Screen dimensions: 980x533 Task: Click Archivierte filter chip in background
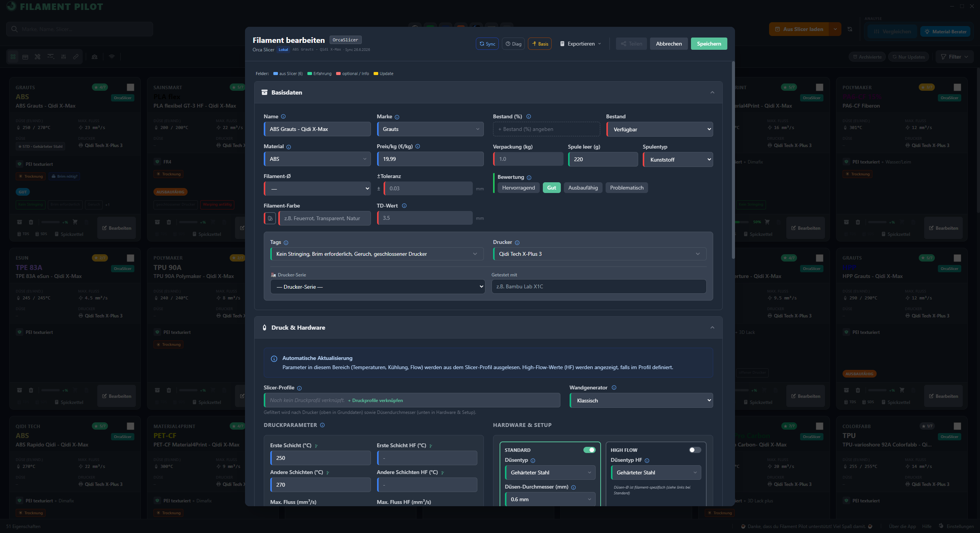[867, 57]
